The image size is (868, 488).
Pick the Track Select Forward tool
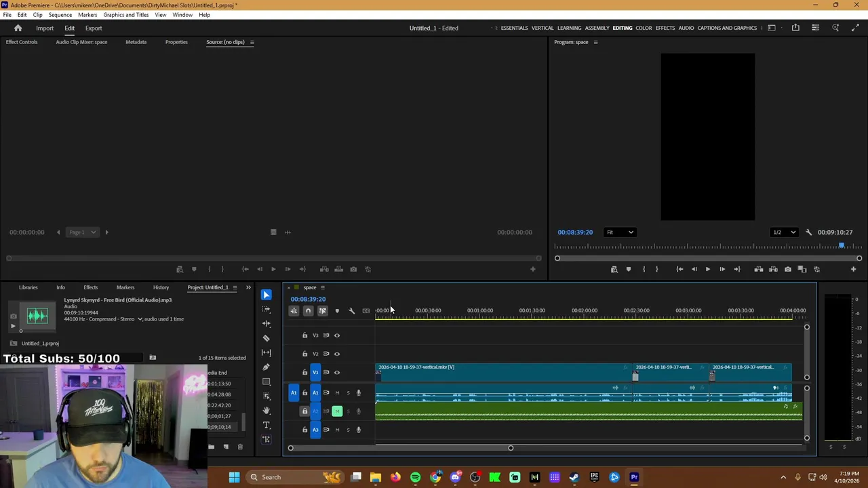(266, 309)
